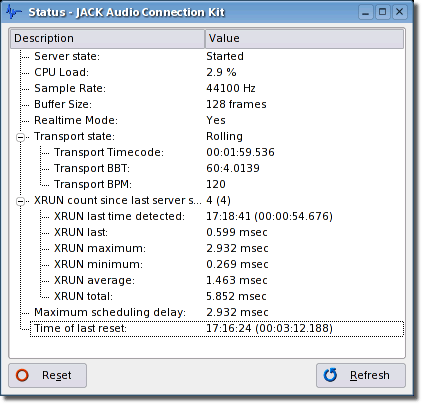The image size is (422, 404).
Task: Click the '0.599 msec' value
Action: (x=237, y=232)
